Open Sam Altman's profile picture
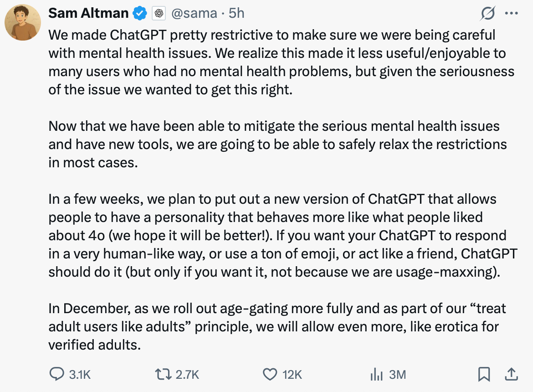This screenshot has height=392, width=533. 23,22
